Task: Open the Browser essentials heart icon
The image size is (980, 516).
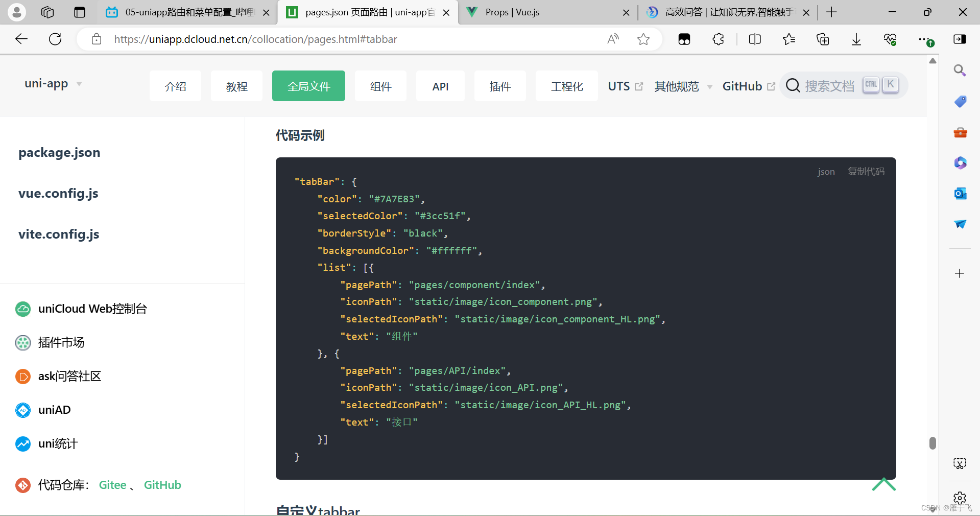Action: [890, 39]
